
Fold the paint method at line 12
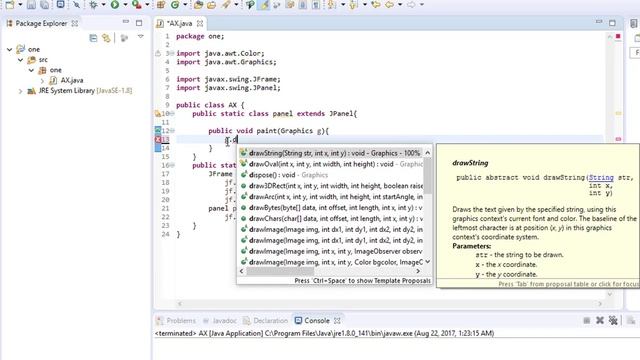(x=172, y=131)
